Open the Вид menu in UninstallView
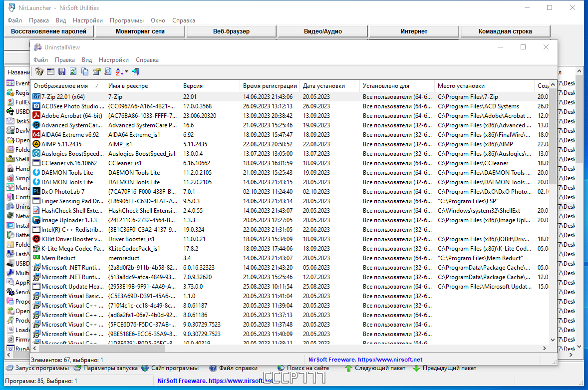 coord(87,60)
